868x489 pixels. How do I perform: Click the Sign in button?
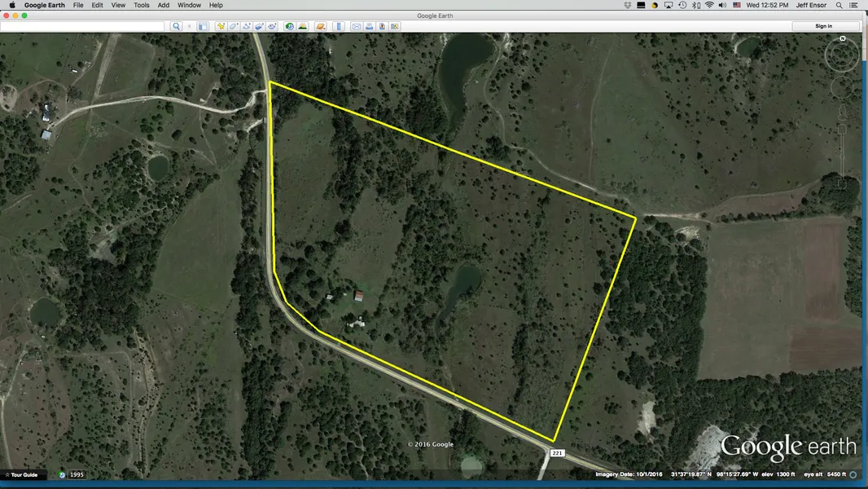point(824,26)
